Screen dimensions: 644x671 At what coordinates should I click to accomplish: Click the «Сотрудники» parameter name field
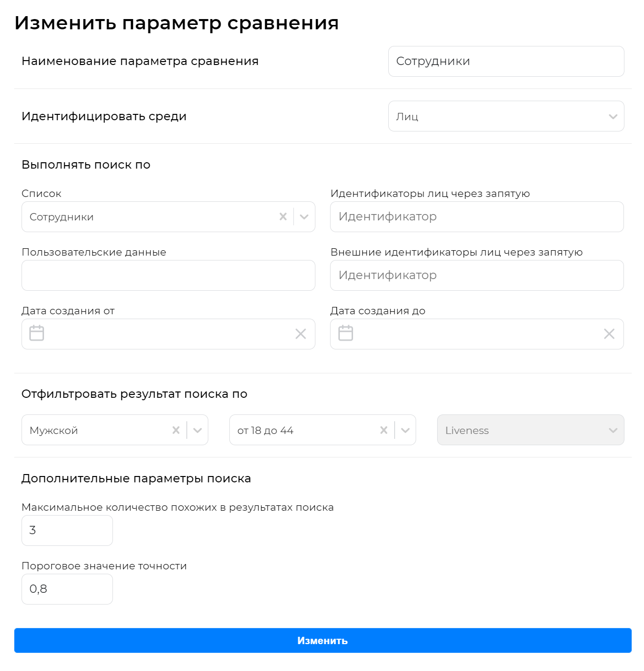click(x=506, y=61)
